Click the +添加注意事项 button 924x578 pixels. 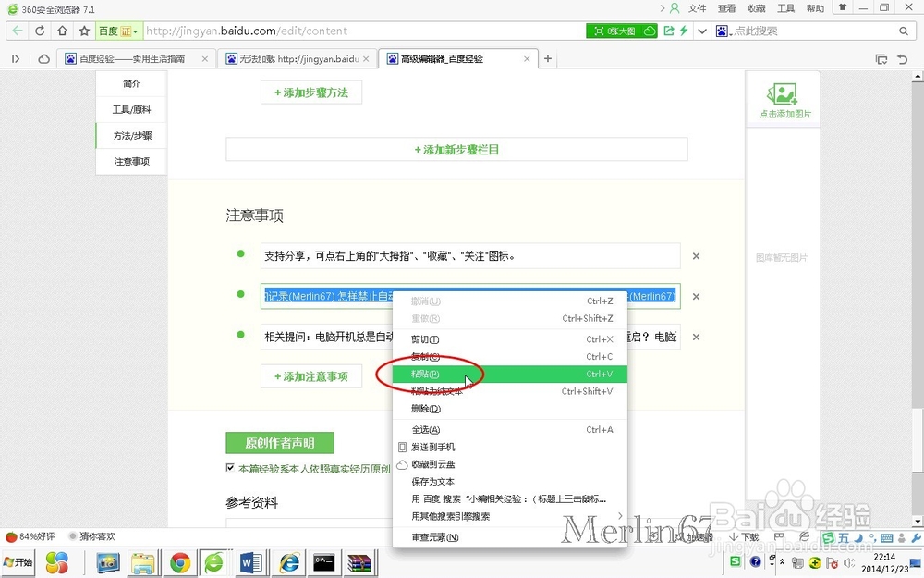(311, 376)
